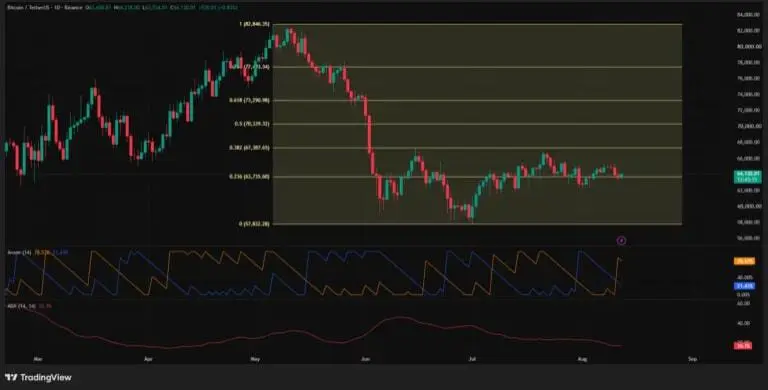Click the Apr label on the time axis
The height and width of the screenshot is (390, 768).
tap(148, 359)
